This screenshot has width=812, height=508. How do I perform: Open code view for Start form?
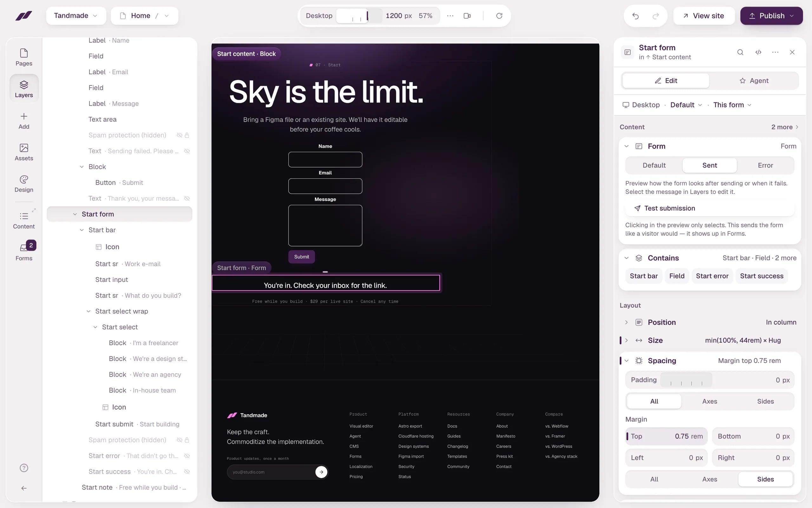point(758,52)
